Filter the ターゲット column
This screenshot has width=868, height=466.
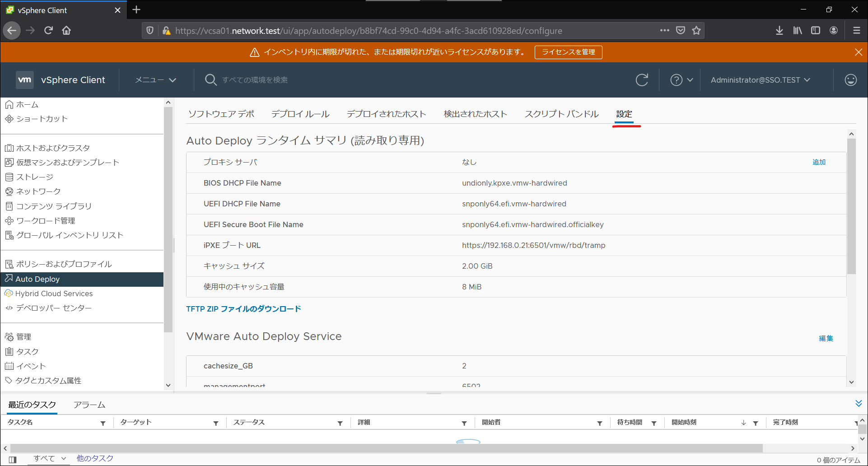point(216,423)
